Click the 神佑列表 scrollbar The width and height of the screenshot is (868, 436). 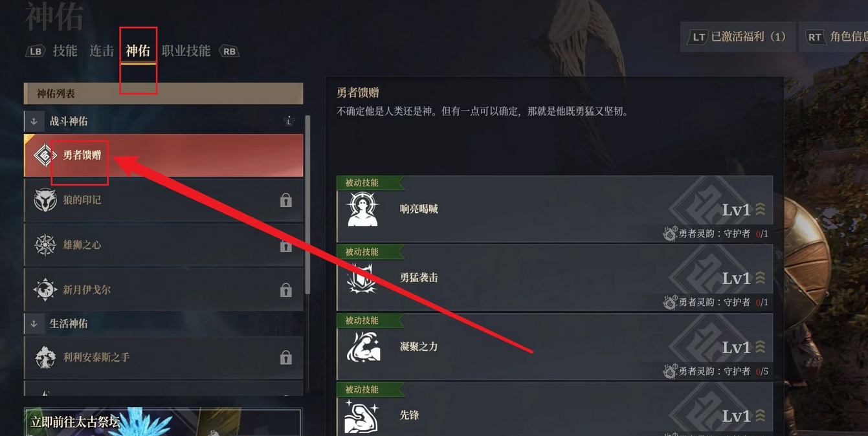307,205
